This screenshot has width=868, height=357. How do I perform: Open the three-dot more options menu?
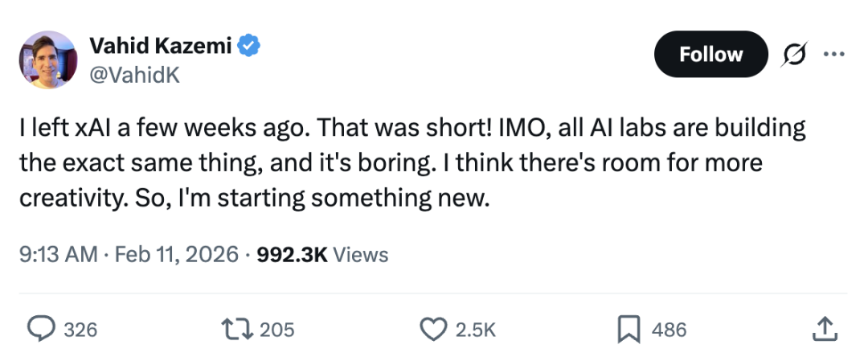[832, 55]
